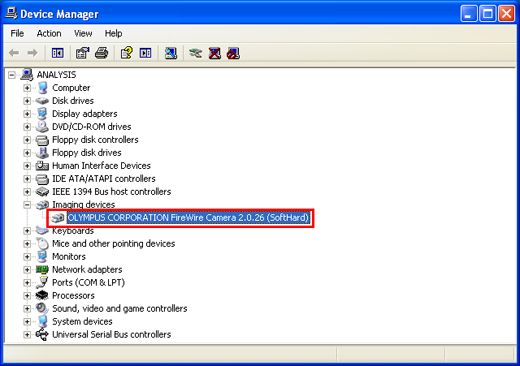Click the Universal Serial Bus controllers icon
Image resolution: width=520 pixels, height=366 pixels.
tap(42, 334)
